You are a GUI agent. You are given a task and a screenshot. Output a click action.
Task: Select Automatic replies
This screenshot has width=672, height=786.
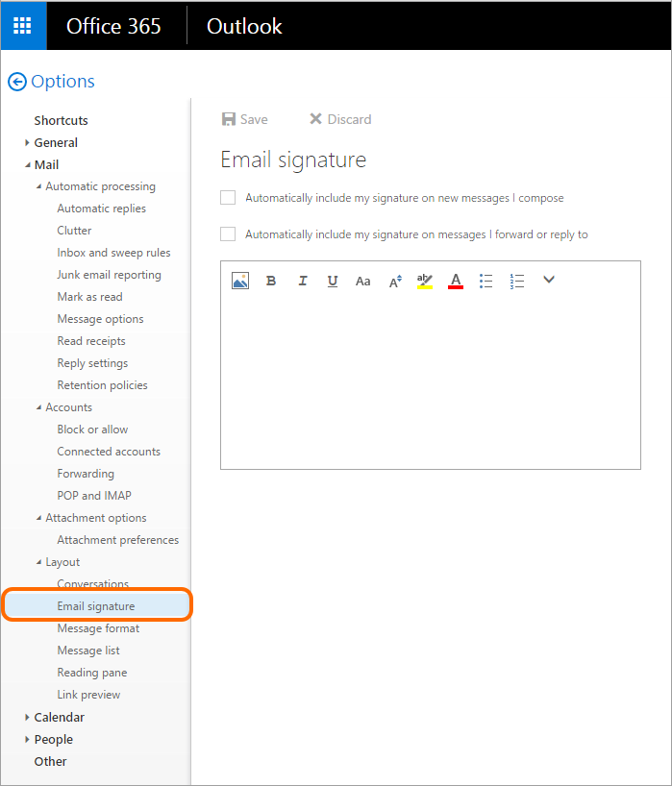click(101, 209)
